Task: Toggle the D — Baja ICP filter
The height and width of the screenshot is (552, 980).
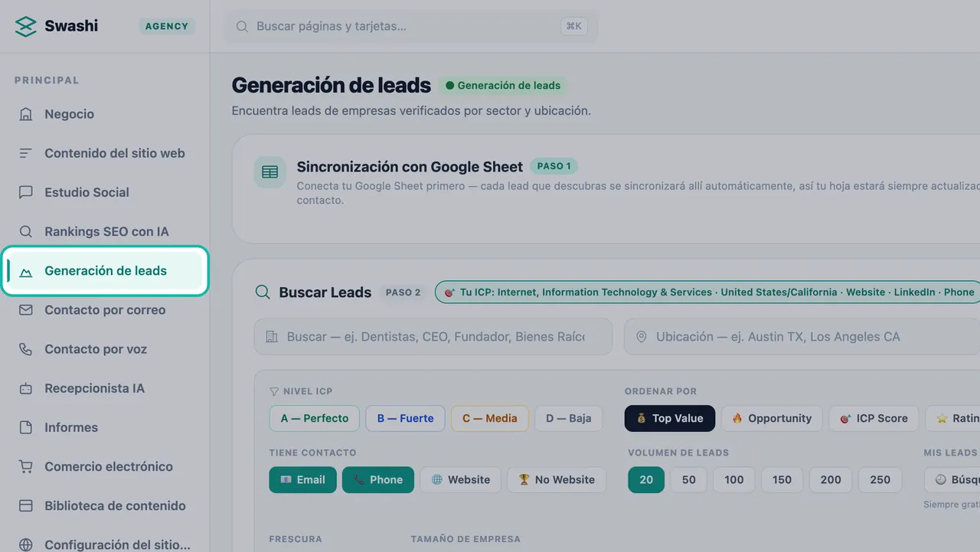Action: [569, 418]
